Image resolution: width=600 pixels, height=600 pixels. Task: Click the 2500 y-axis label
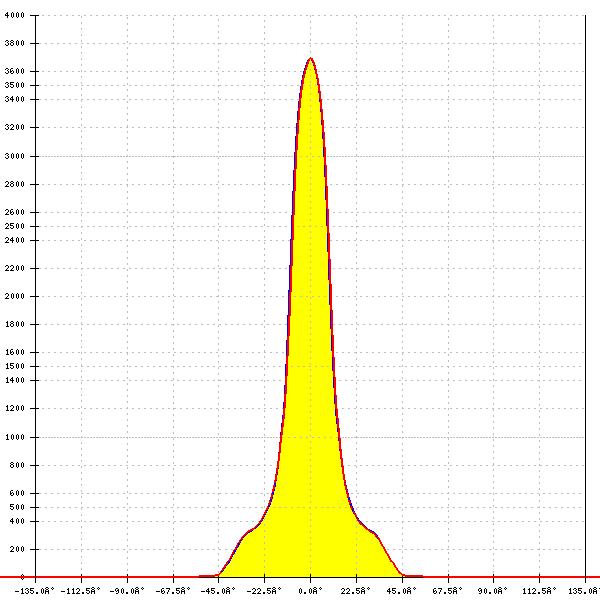coord(15,226)
